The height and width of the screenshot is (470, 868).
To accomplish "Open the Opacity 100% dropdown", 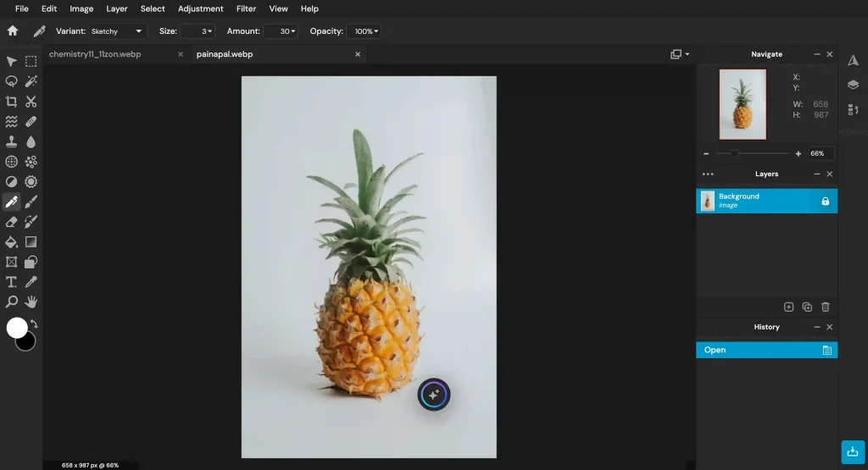I will pos(364,31).
